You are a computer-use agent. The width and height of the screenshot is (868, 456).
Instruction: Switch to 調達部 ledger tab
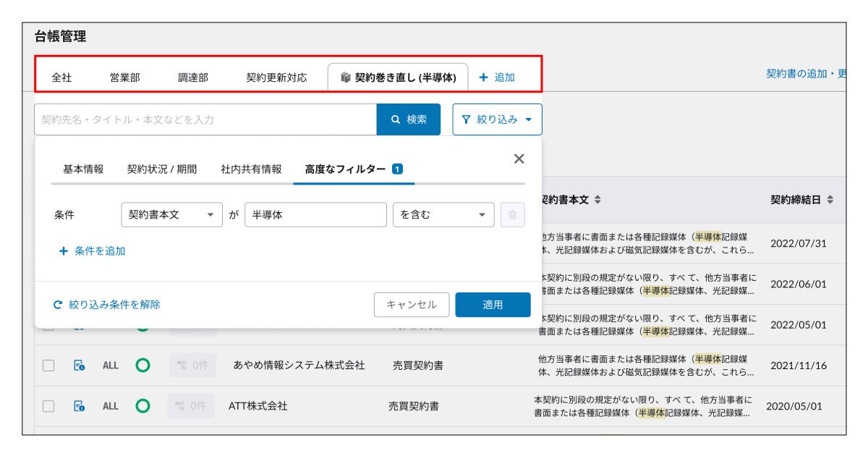tap(193, 77)
